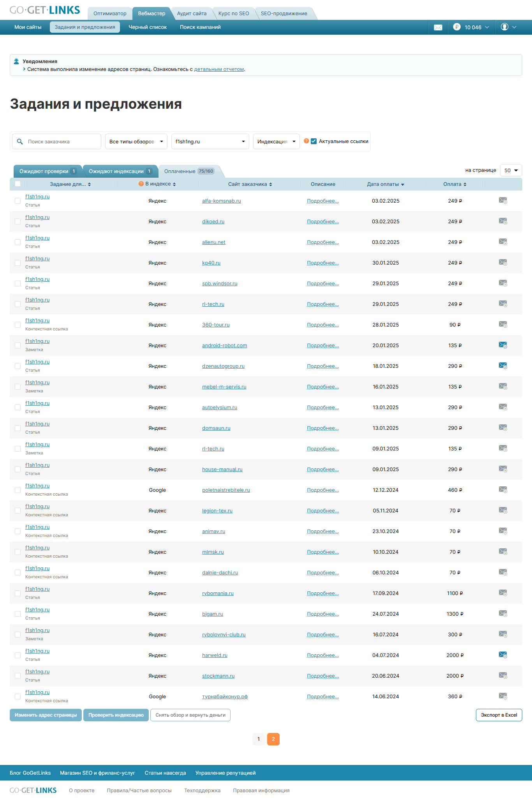
Task: Check the kp40.ru row checkbox
Action: tap(18, 263)
